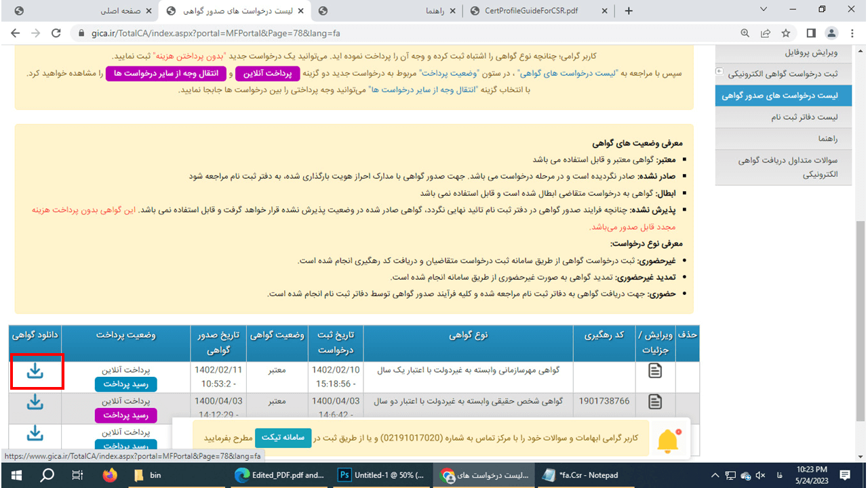
Task: Open details icon for request 1901738766
Action: tap(655, 402)
